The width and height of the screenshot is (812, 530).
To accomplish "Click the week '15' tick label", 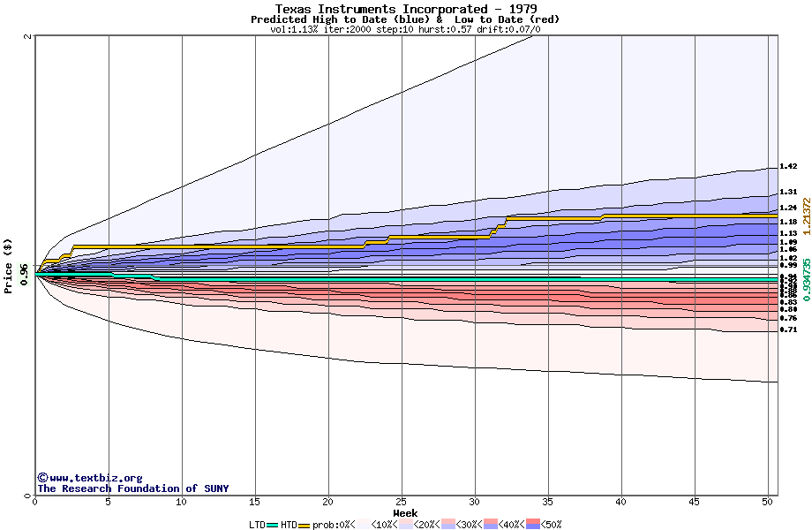I will click(x=254, y=502).
